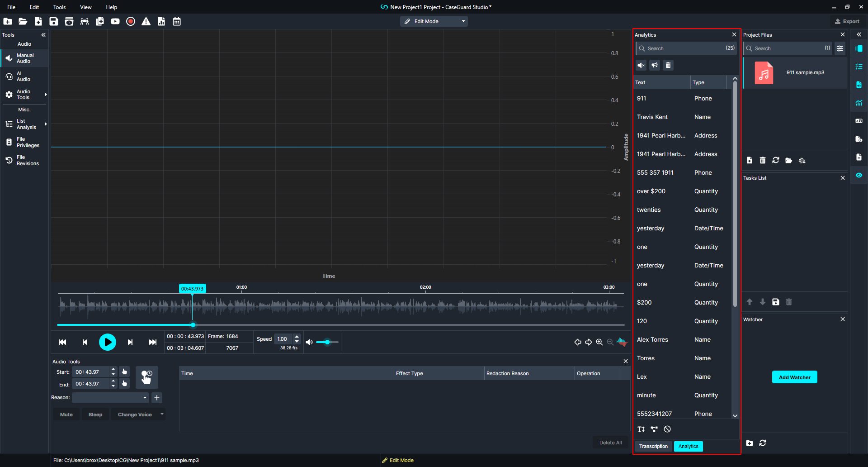
Task: Click the two-people-carrying toolbar icon
Action: tap(85, 21)
